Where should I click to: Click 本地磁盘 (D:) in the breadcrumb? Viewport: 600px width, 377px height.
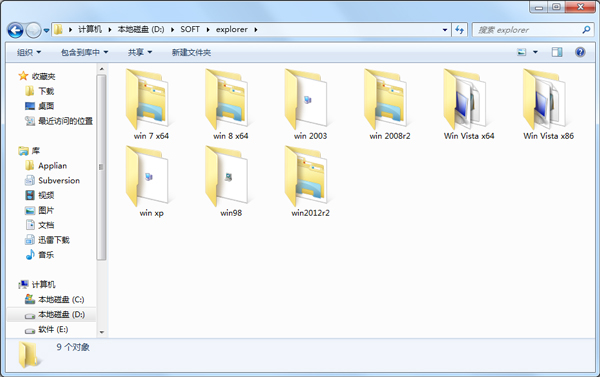pos(141,29)
